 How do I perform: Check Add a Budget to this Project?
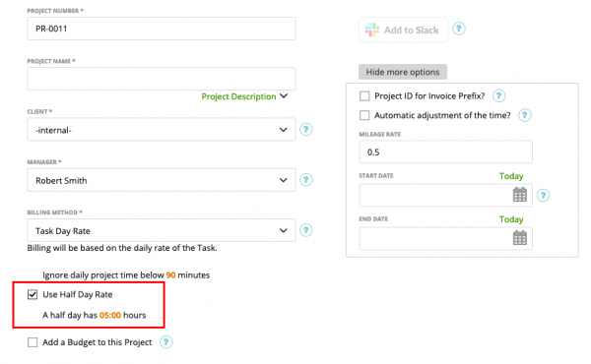click(x=33, y=342)
